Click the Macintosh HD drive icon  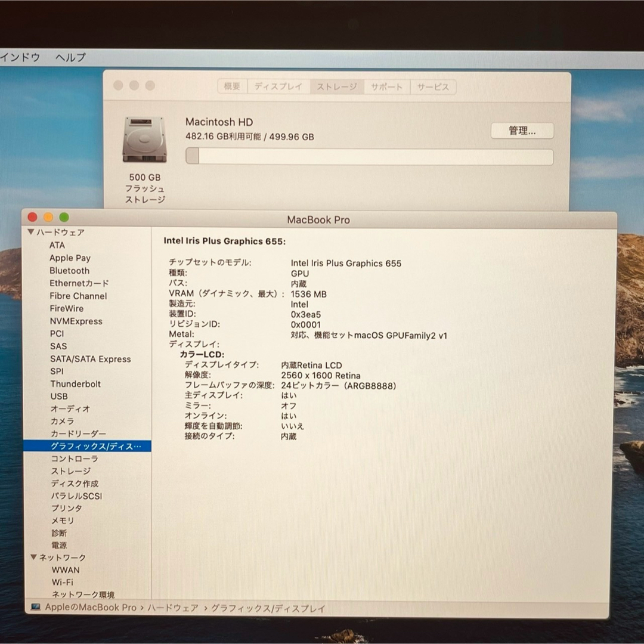point(144,140)
